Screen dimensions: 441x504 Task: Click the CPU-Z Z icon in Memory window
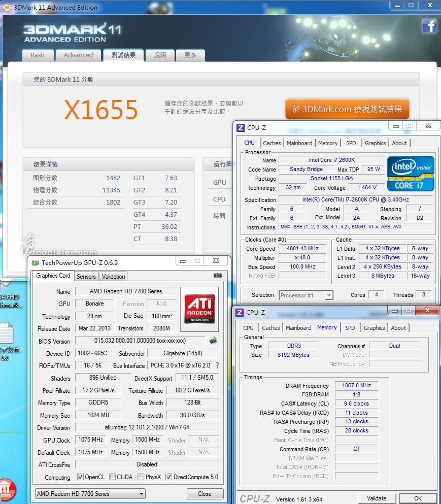[240, 313]
